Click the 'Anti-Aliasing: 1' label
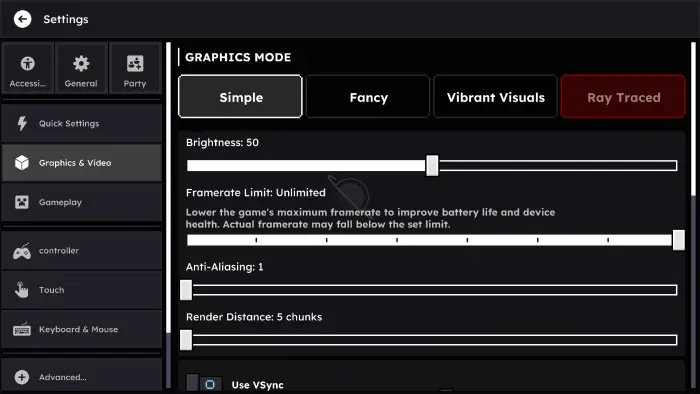The height and width of the screenshot is (394, 700). coord(225,267)
